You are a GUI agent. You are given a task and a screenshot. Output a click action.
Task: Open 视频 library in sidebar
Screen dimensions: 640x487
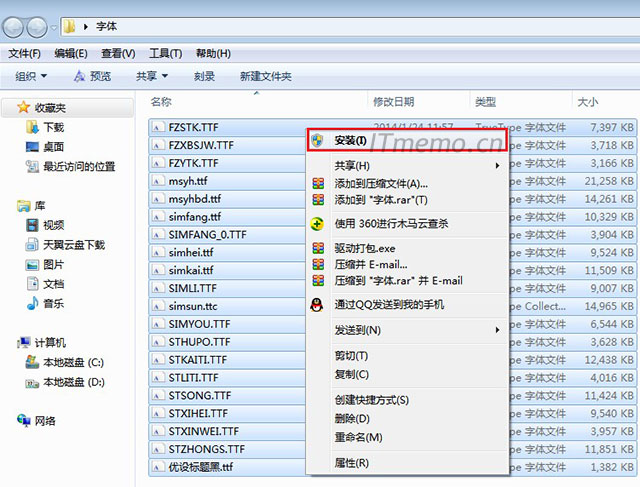pos(45,225)
